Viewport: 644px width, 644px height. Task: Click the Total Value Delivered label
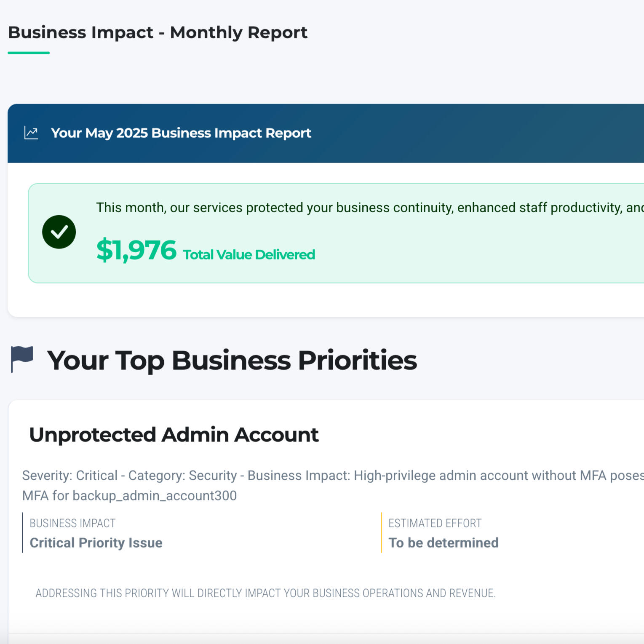point(249,255)
